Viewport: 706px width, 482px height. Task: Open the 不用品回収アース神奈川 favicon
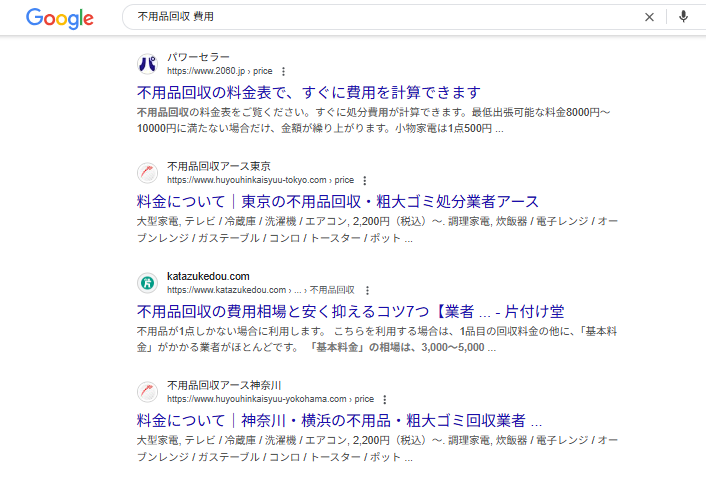pyautogui.click(x=147, y=392)
